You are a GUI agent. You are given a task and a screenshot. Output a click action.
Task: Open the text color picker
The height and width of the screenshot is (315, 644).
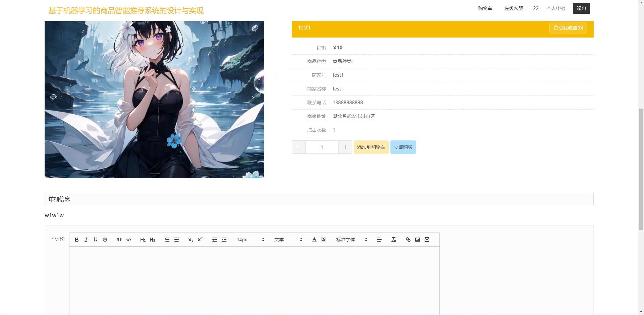pos(314,240)
